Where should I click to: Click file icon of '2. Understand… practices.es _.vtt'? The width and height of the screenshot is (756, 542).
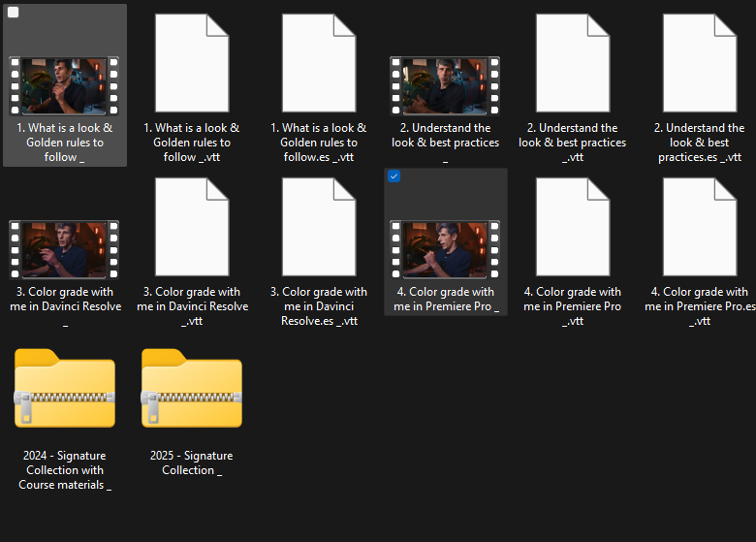pyautogui.click(x=699, y=63)
